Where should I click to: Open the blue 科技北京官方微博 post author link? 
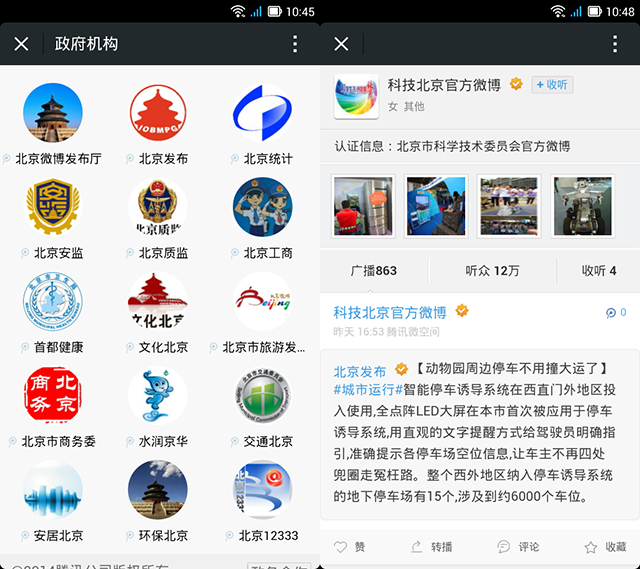(390, 313)
